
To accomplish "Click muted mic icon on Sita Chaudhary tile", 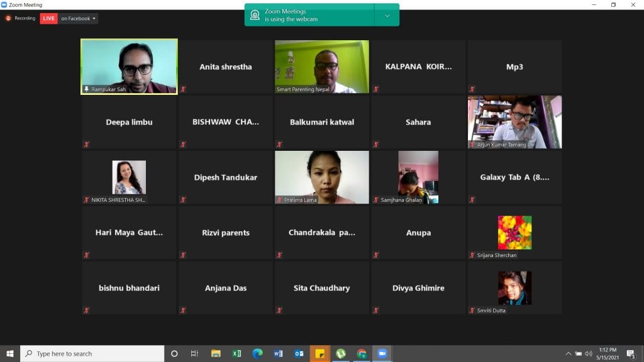I will [x=279, y=310].
